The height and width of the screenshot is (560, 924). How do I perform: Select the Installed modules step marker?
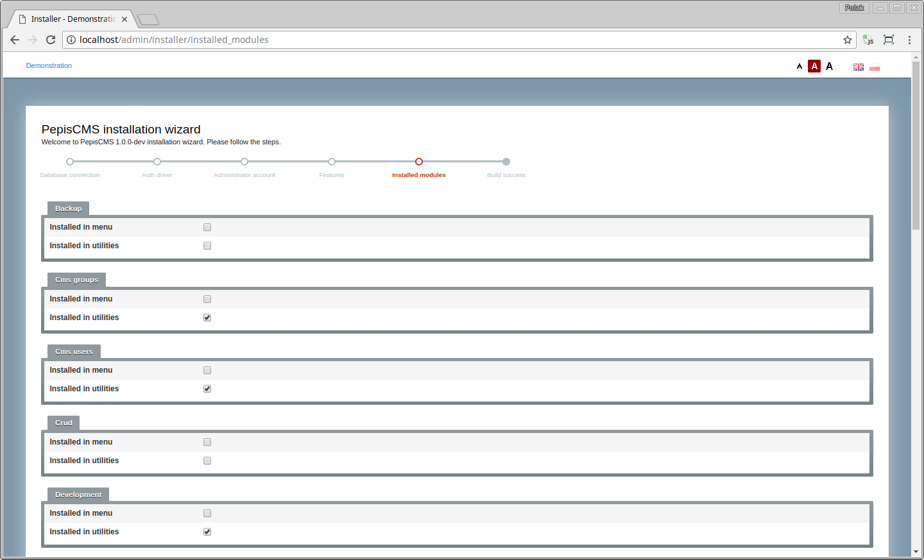pos(419,162)
